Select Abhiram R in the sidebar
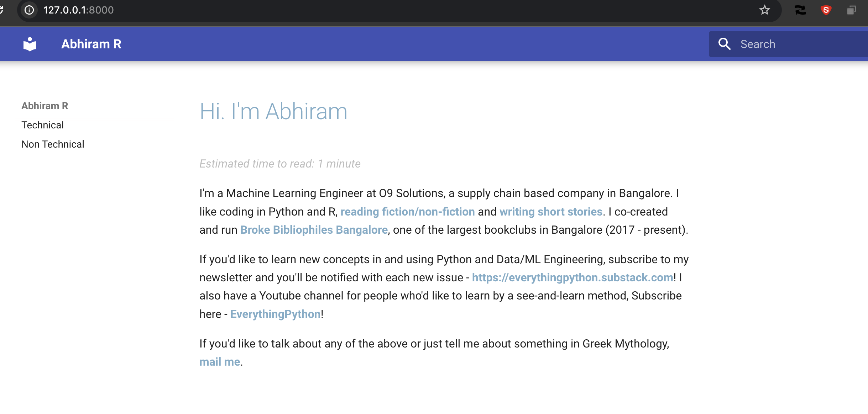868x414 pixels. (x=45, y=106)
